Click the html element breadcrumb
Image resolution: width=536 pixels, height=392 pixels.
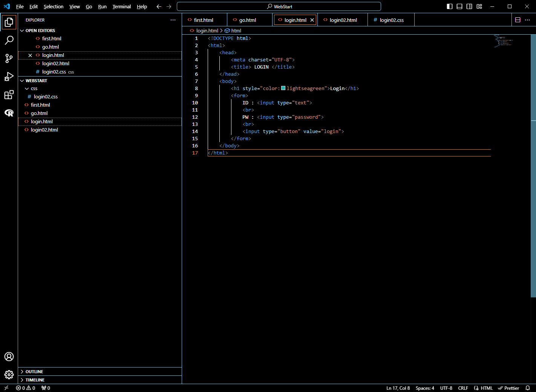coord(233,31)
